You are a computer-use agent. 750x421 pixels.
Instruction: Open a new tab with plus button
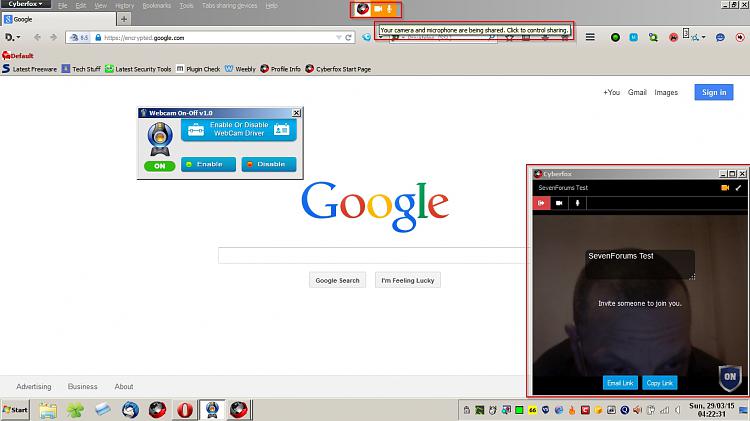pos(124,19)
